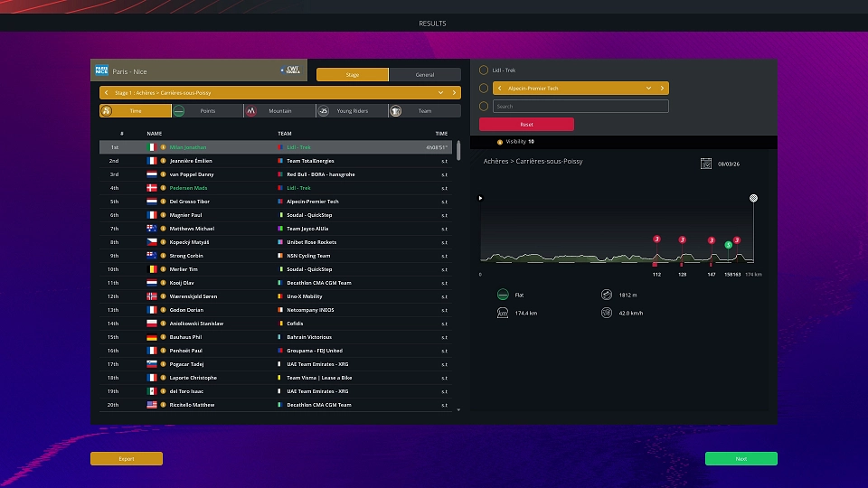The width and height of the screenshot is (868, 488).
Task: Click the start arrow marker on stage profile
Action: 480,198
